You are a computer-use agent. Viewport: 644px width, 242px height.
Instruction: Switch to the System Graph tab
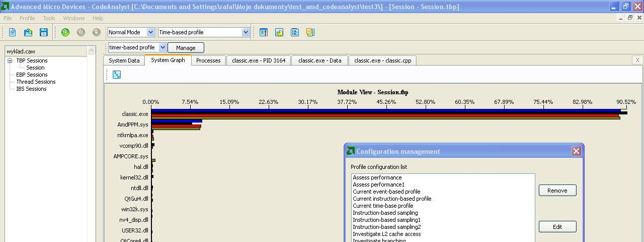pyautogui.click(x=168, y=60)
